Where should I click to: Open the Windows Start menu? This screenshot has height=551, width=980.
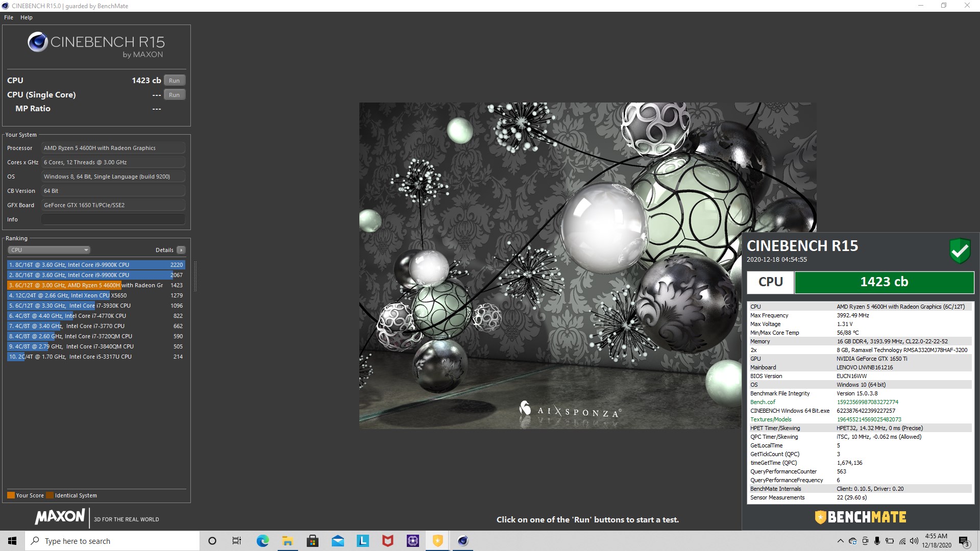12,541
